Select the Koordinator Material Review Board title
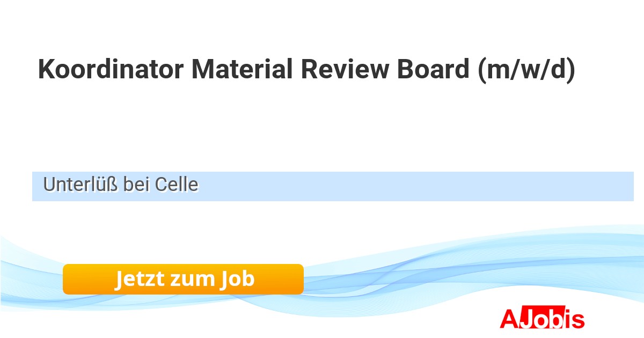The width and height of the screenshot is (644, 338). click(306, 70)
